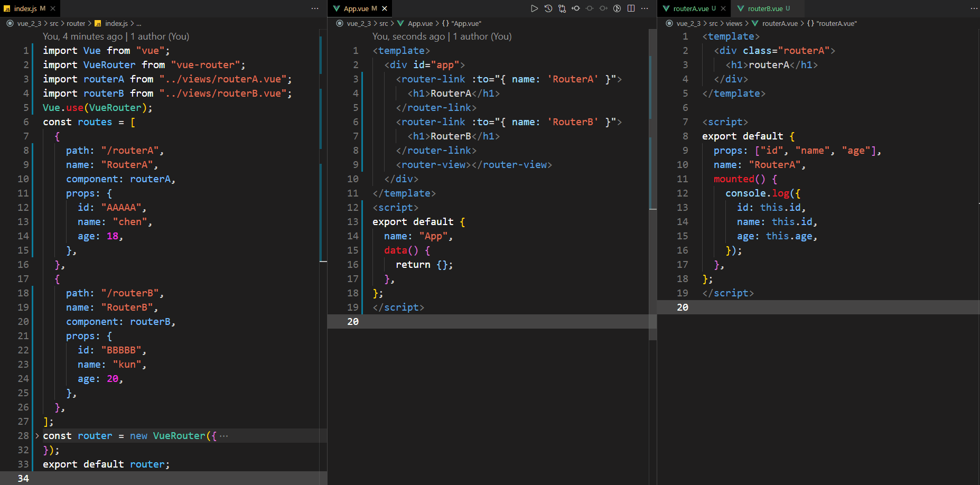Click 'You, seconds ago | 1 author' CodeLens
Screen dimensions: 980x485
pos(442,36)
